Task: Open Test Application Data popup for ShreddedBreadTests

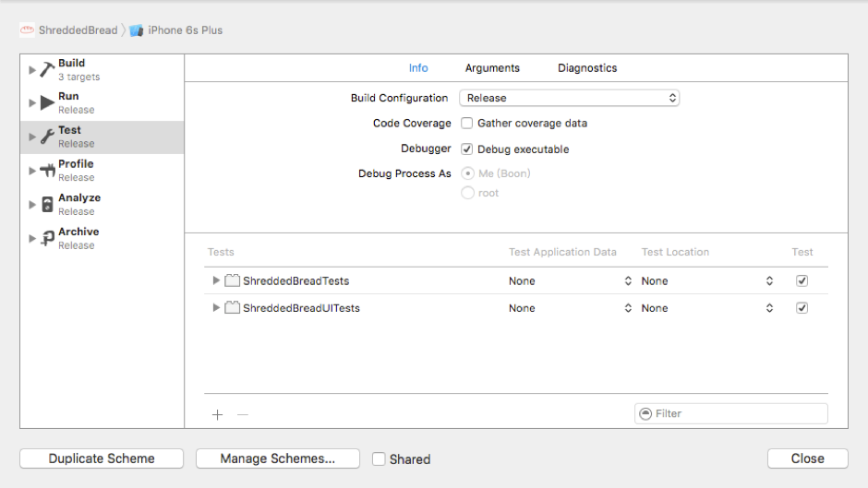Action: [x=570, y=280]
